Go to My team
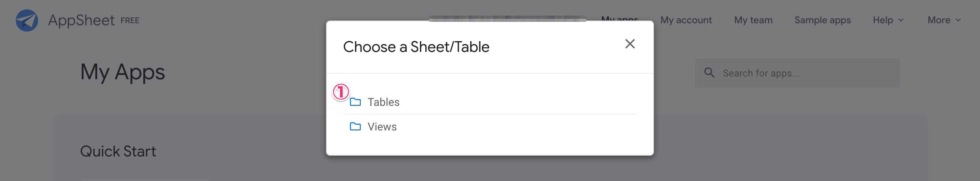 753,20
